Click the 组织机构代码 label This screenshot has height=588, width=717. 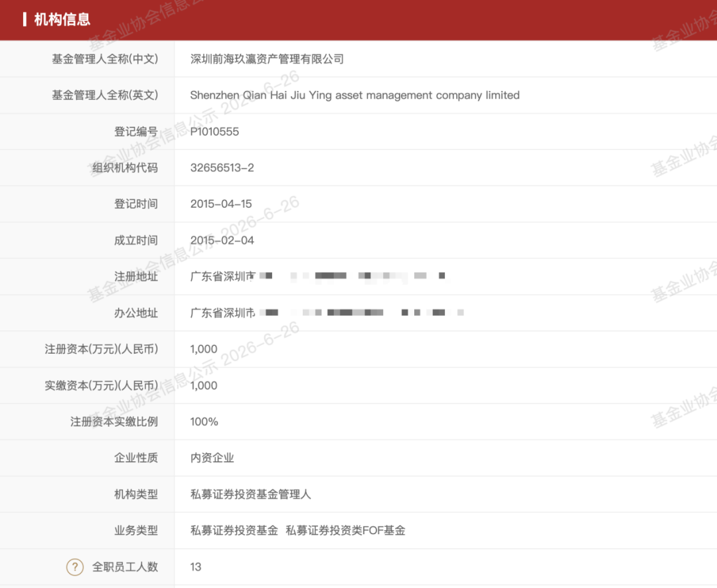(125, 168)
